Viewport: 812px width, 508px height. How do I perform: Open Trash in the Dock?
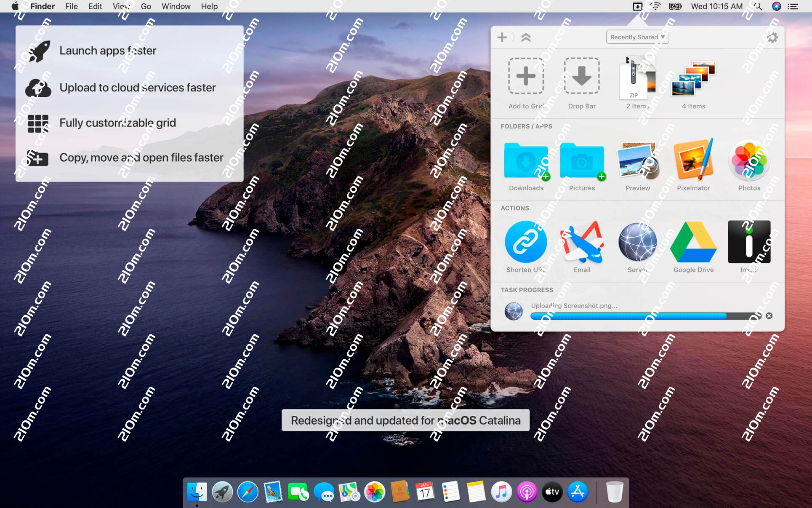[614, 492]
